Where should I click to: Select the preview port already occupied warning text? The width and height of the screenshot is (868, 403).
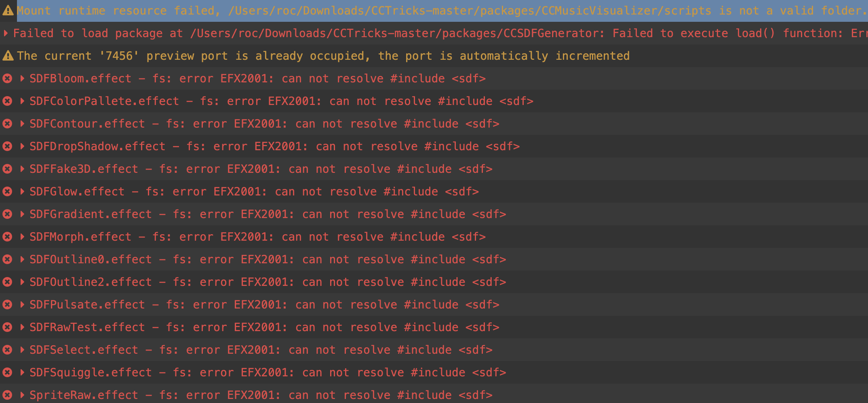pyautogui.click(x=323, y=56)
